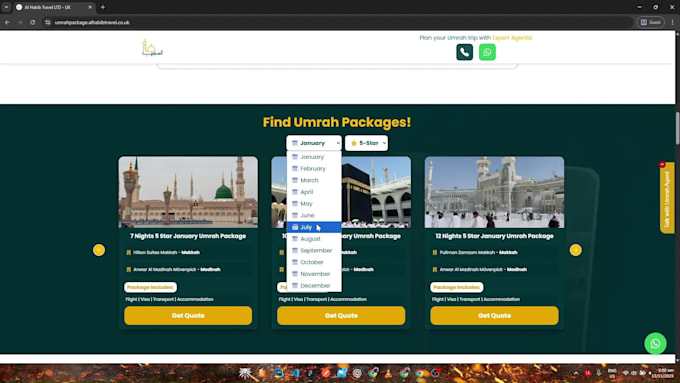
Task: Select February from the month list
Action: pyautogui.click(x=314, y=169)
